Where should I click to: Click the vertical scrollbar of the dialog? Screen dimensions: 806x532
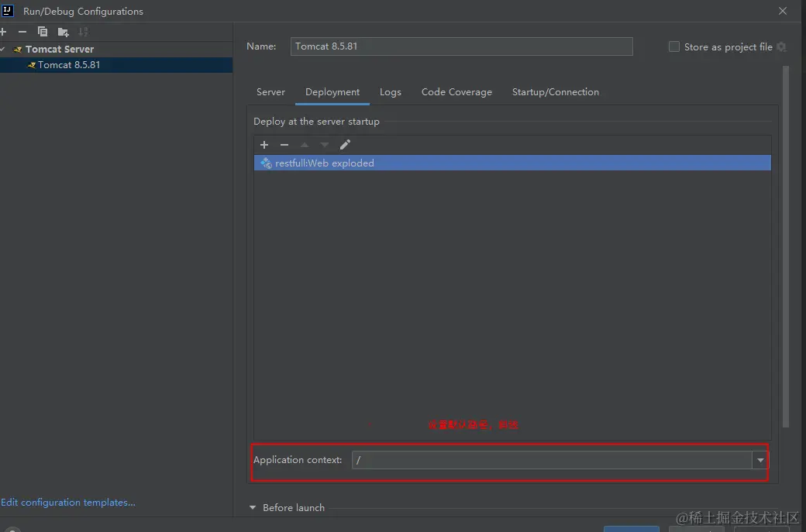[x=785, y=246]
